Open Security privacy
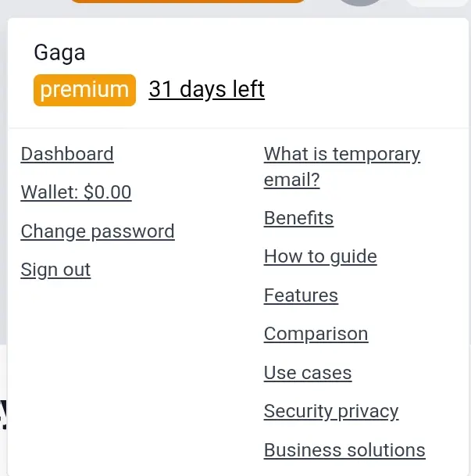The width and height of the screenshot is (471, 476). 331,412
